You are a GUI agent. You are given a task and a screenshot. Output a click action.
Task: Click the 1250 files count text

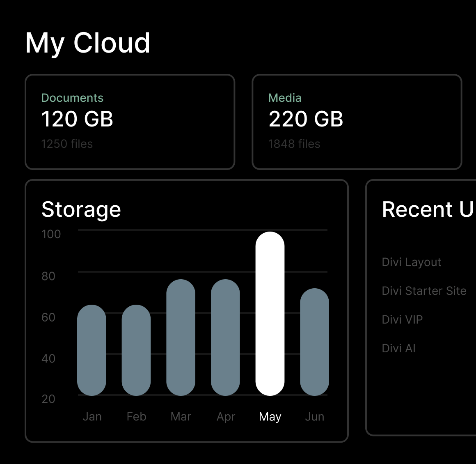click(67, 144)
